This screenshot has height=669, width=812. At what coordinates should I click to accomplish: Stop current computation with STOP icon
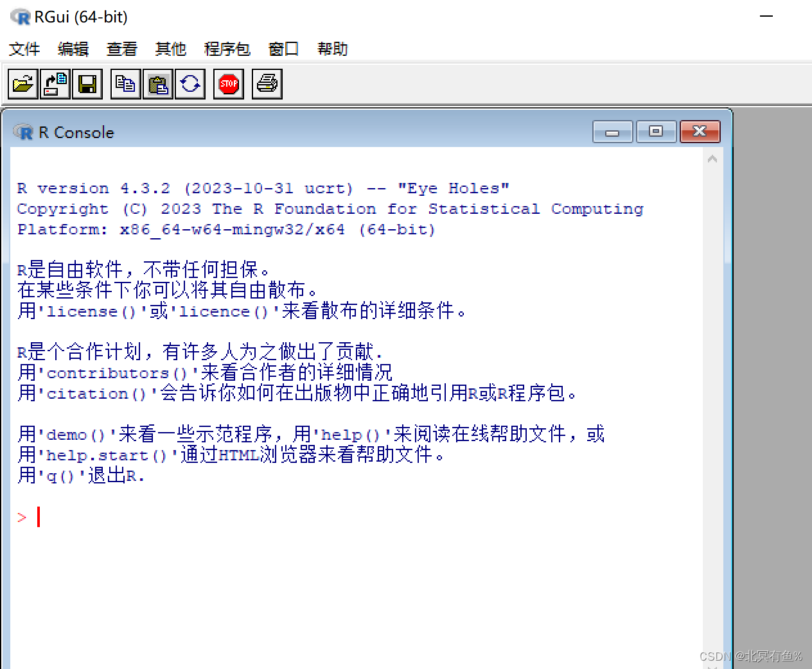pyautogui.click(x=229, y=84)
